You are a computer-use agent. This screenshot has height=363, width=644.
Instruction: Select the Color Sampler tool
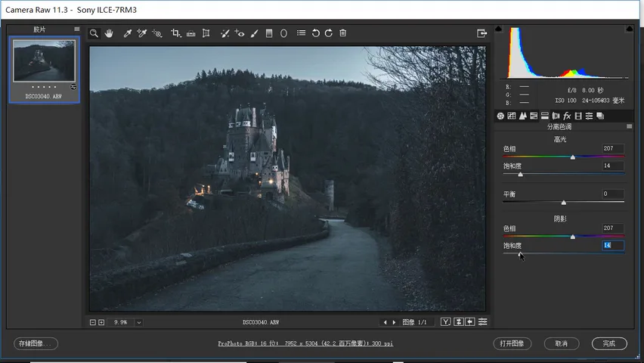pos(142,33)
